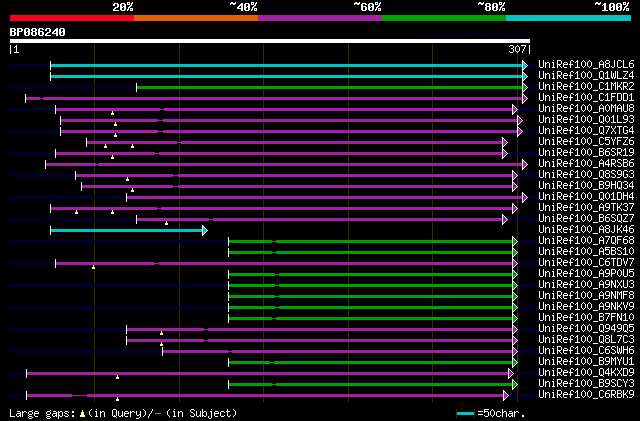
Task: Select the UniRef100_B9MYU1 label
Action: click(x=586, y=362)
